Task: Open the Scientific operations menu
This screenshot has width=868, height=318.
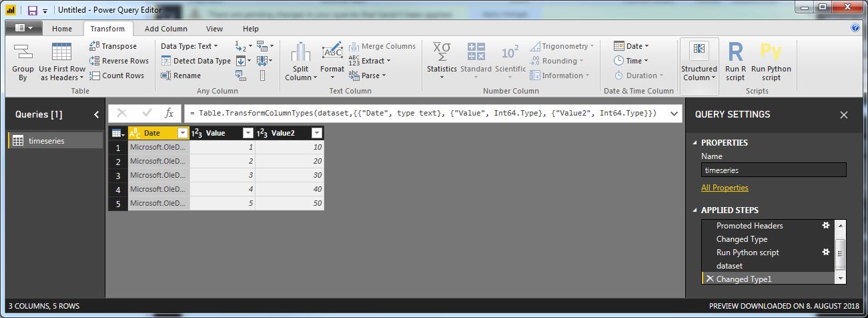Action: [x=510, y=62]
